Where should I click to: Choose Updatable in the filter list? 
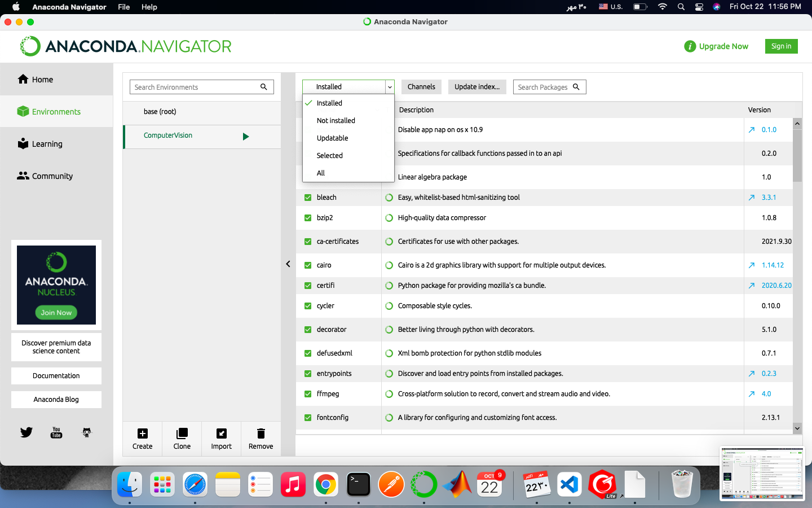click(x=348, y=138)
